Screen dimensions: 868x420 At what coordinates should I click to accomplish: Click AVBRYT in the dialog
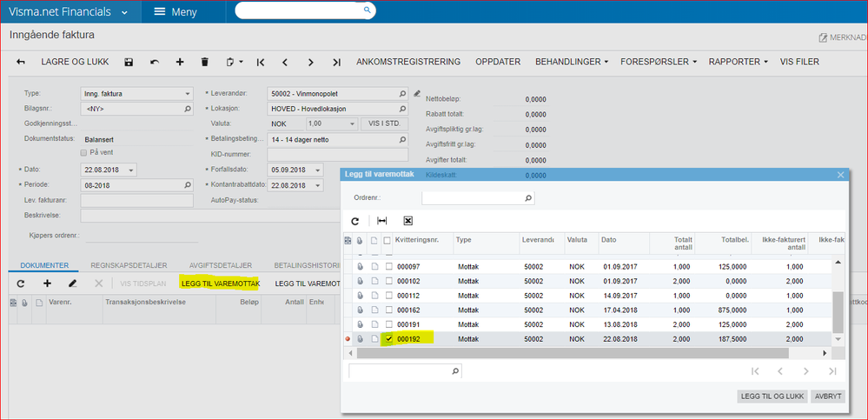828,397
